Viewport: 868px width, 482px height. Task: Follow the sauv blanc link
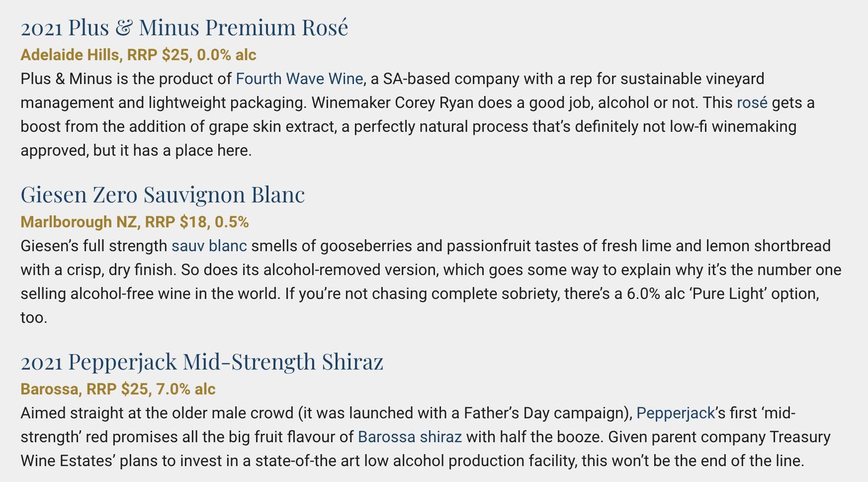pos(209,246)
